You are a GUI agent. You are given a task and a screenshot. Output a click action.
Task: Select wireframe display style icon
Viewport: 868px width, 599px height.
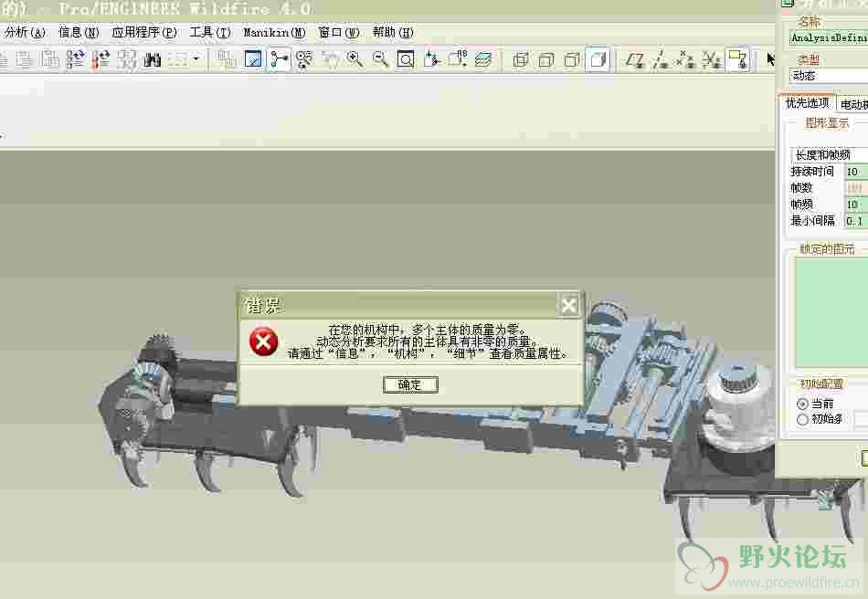click(x=521, y=59)
